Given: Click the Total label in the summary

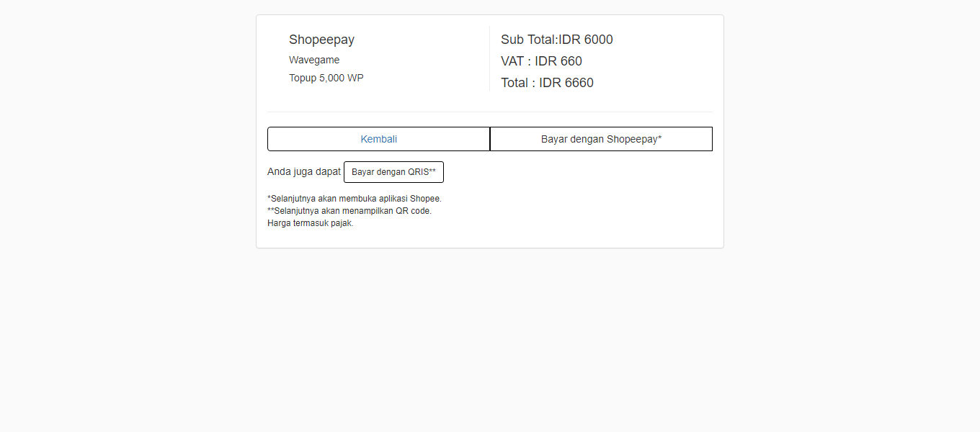Looking at the screenshot, I should tap(514, 83).
